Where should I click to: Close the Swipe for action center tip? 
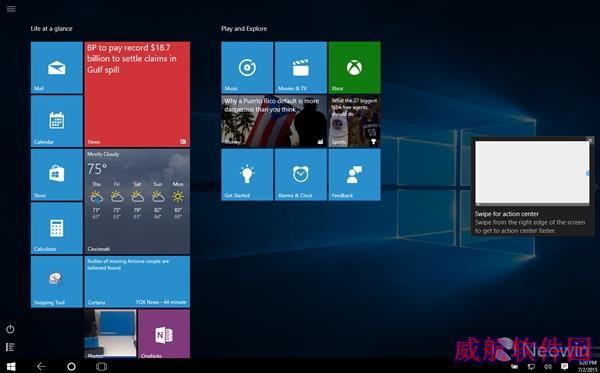click(x=590, y=140)
